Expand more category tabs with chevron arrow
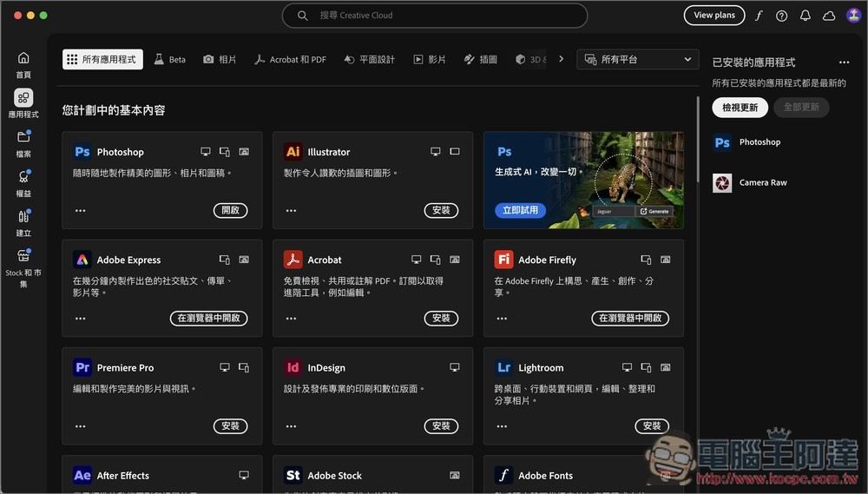This screenshot has width=868, height=494. tap(562, 59)
